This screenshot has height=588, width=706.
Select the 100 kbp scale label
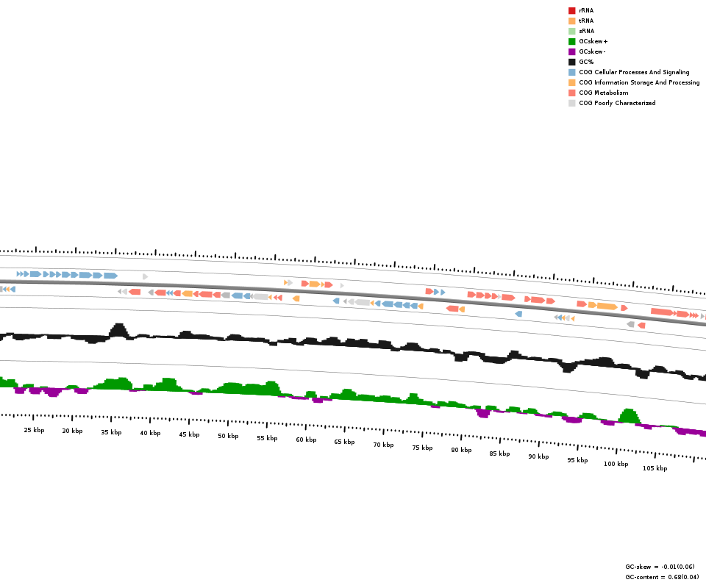(616, 464)
